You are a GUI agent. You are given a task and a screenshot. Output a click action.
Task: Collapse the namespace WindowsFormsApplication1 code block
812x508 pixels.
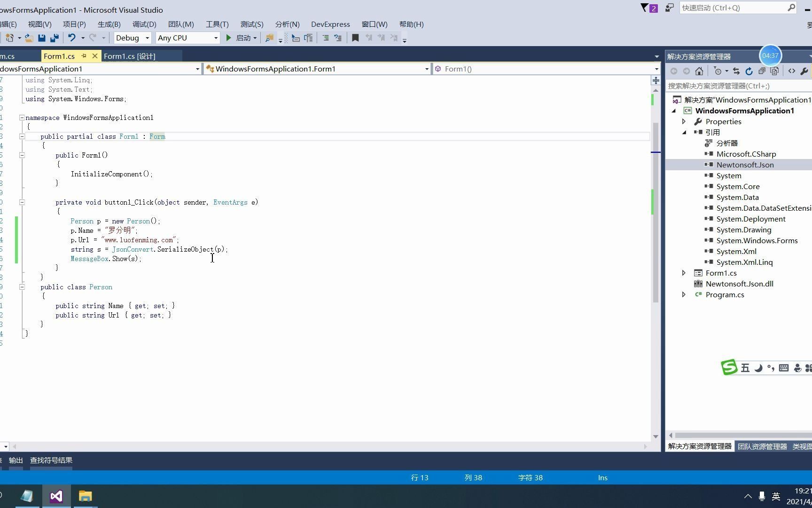22,118
